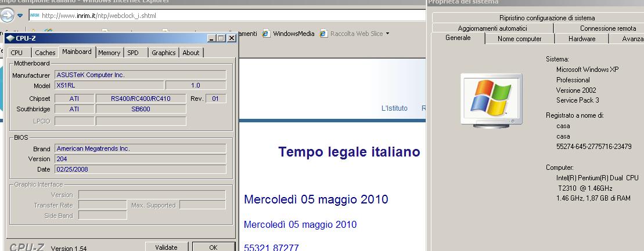Expand the Raccolta Web Slice dropdown arrow
Screen dimensions: 644x251
pyautogui.click(x=387, y=34)
